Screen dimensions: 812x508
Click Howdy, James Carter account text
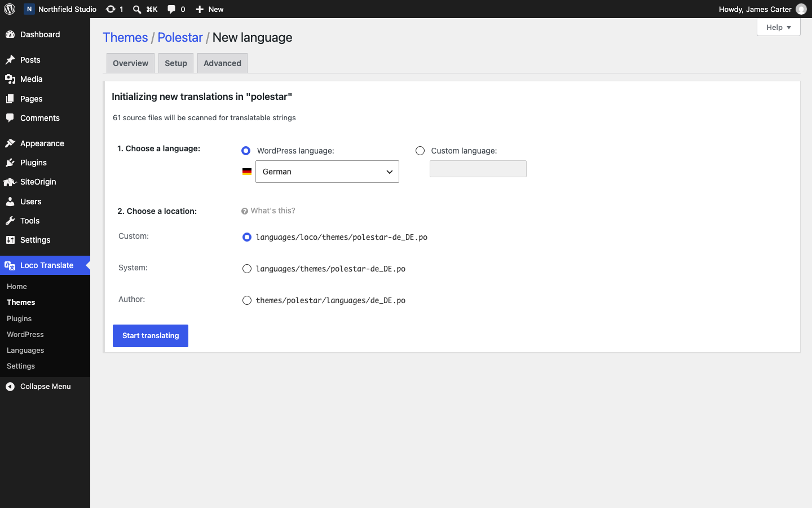(755, 9)
